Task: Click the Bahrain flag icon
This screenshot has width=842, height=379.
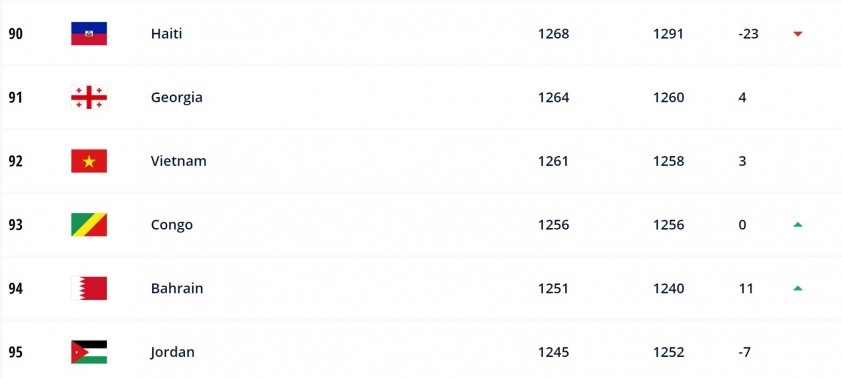Action: point(89,288)
